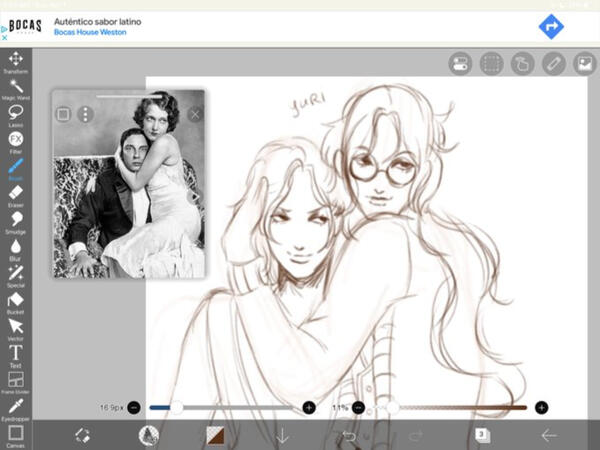Toggle the selection area dashed-square icon
This screenshot has height=450, width=600.
(491, 64)
